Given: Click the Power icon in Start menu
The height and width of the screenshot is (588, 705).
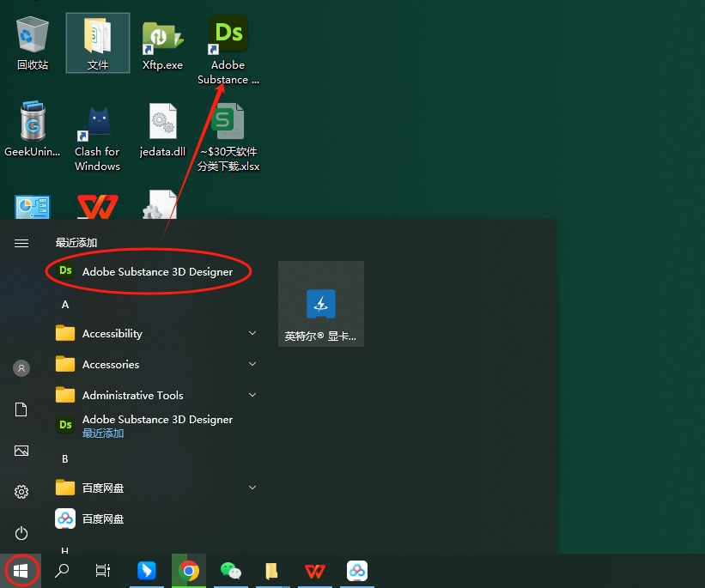Looking at the screenshot, I should (21, 533).
